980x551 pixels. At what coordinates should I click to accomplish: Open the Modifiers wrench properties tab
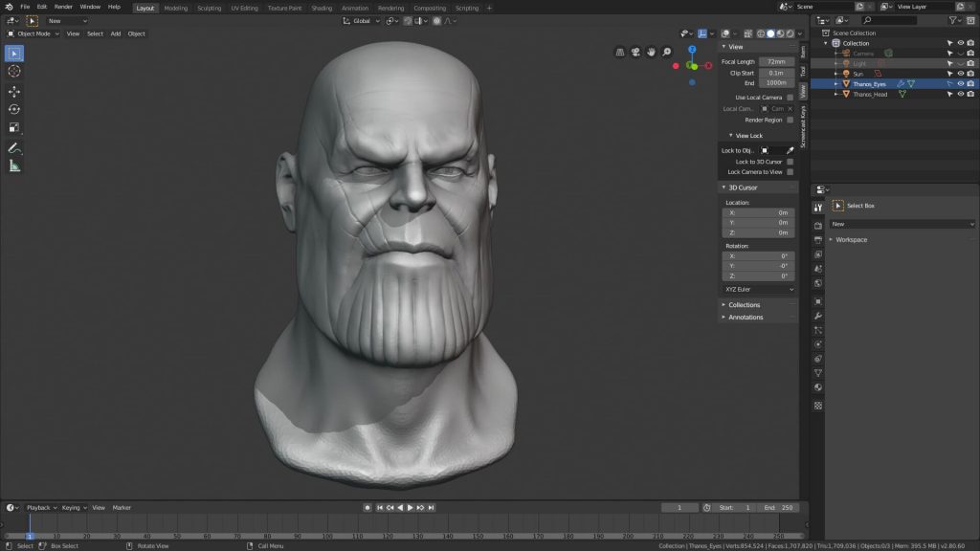pos(818,316)
